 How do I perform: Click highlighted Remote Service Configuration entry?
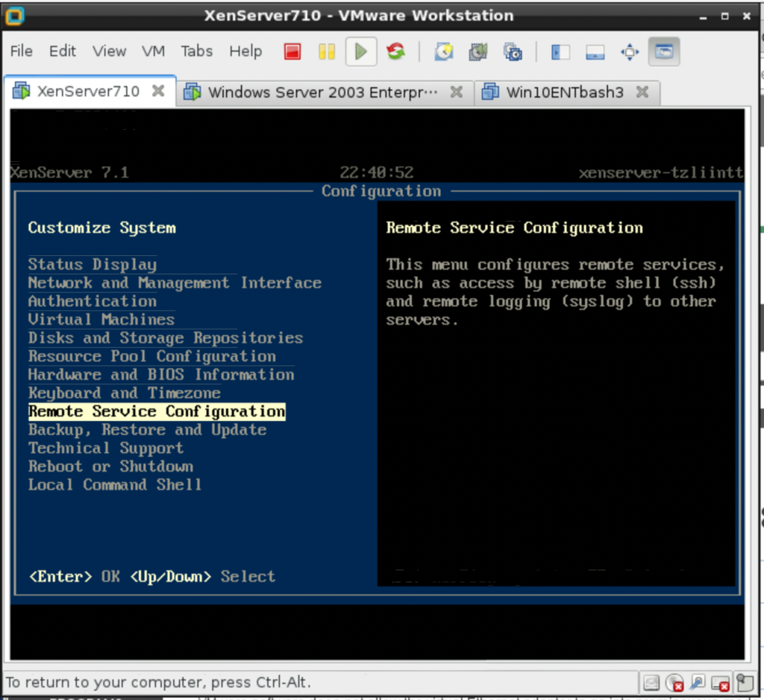pyautogui.click(x=157, y=411)
